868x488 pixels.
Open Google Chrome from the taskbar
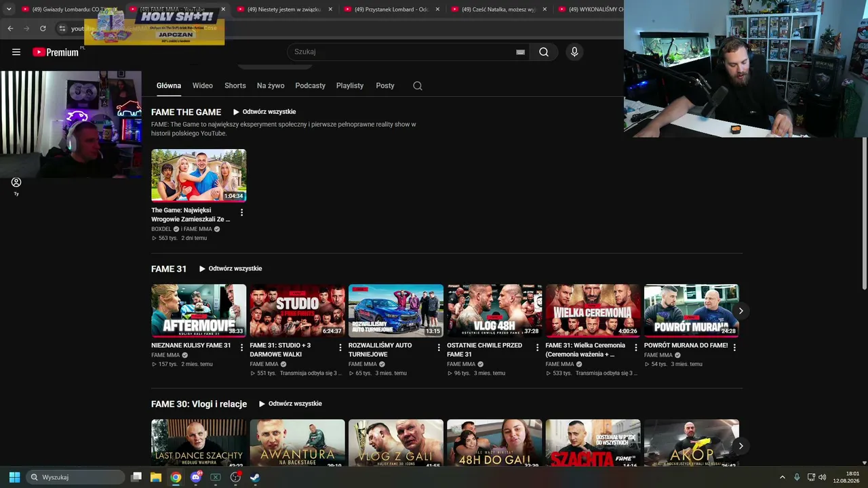point(176,477)
